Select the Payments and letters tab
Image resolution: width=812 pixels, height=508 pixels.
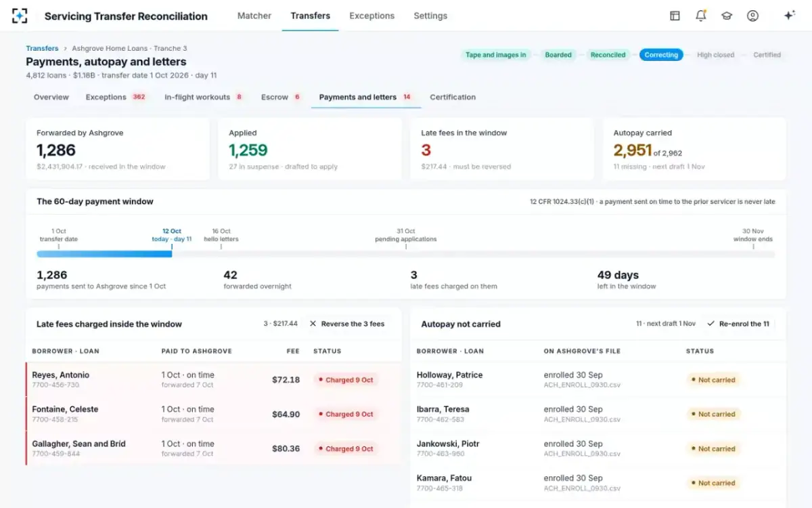[x=366, y=98]
